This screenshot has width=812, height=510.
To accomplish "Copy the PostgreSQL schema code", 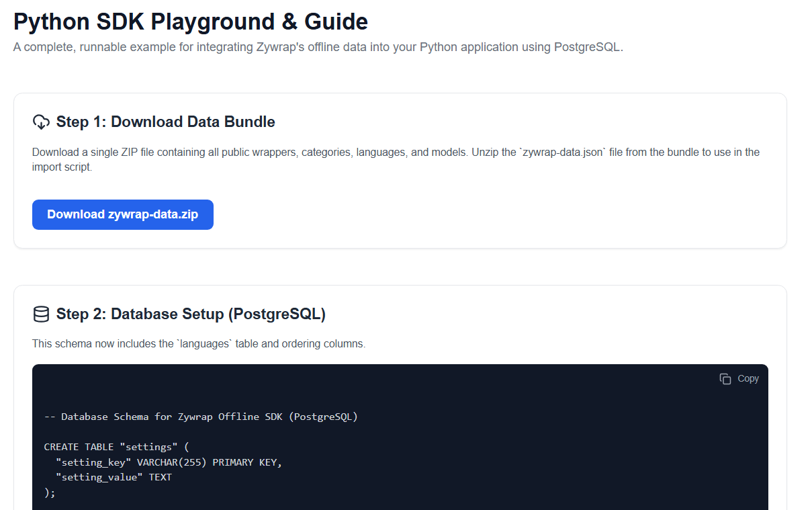I will click(x=739, y=379).
